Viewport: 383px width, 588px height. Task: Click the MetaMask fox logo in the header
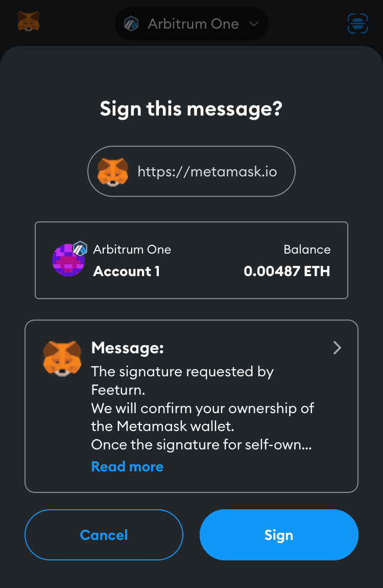29,22
